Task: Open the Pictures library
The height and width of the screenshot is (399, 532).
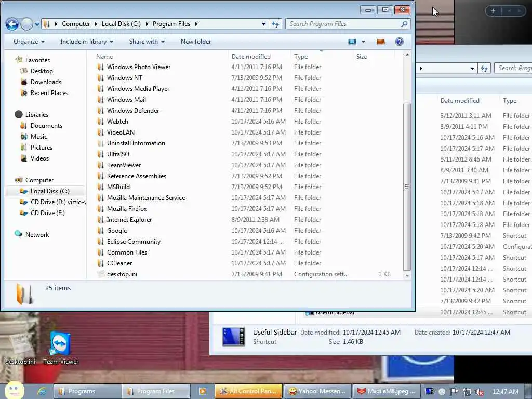Action: (42, 147)
